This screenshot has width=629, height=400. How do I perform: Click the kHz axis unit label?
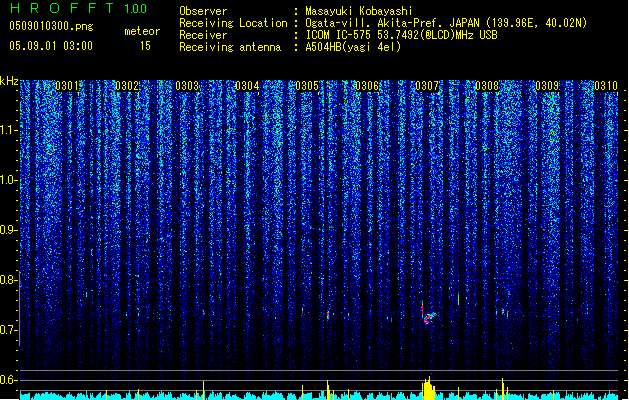coord(9,81)
